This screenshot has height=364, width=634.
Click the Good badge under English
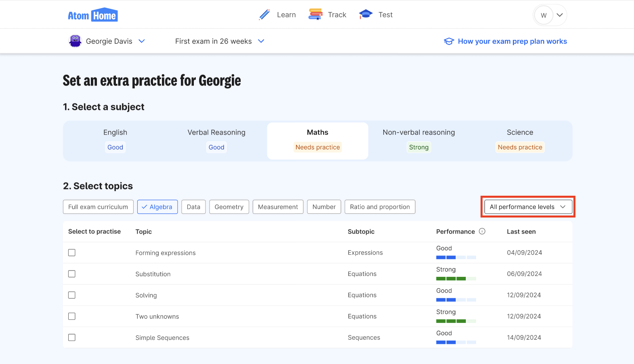click(115, 147)
